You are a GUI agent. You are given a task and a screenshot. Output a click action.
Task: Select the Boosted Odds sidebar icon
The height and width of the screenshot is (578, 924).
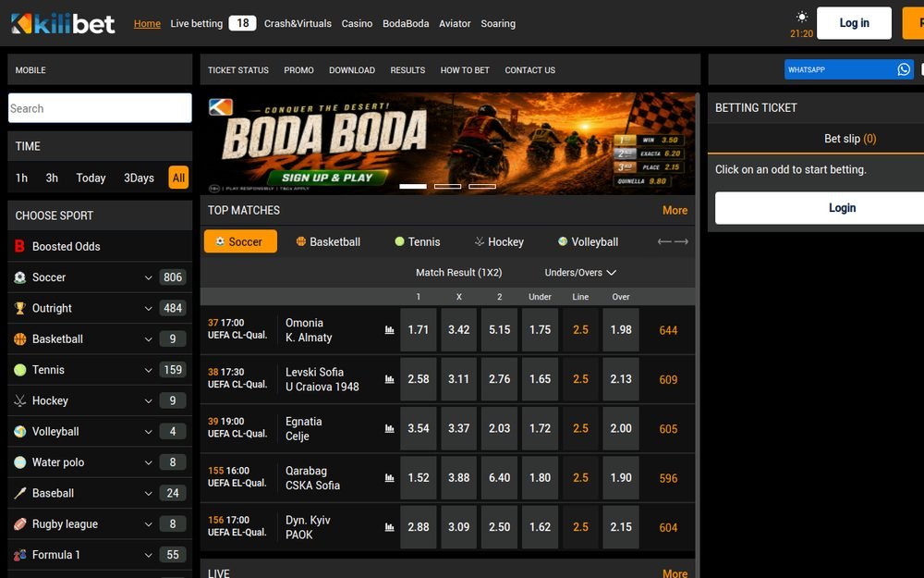tap(19, 246)
